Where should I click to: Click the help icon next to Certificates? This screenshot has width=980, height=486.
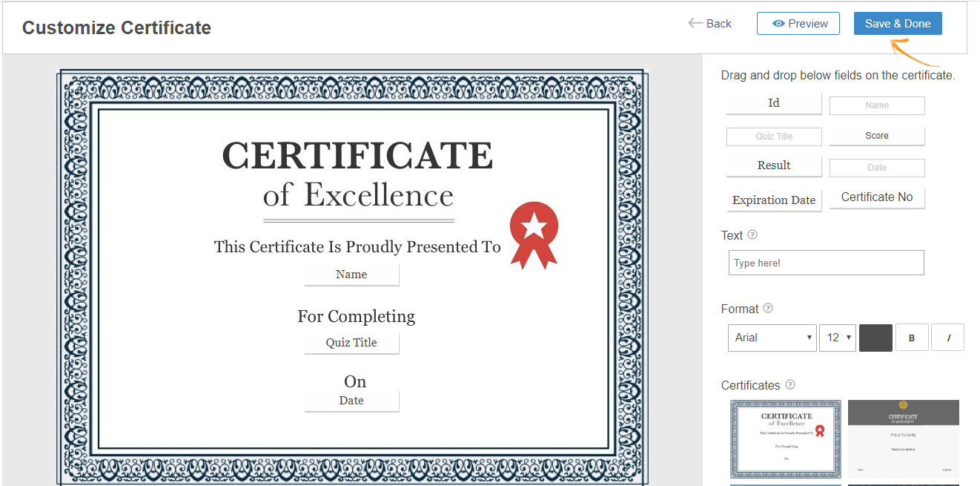coord(790,385)
